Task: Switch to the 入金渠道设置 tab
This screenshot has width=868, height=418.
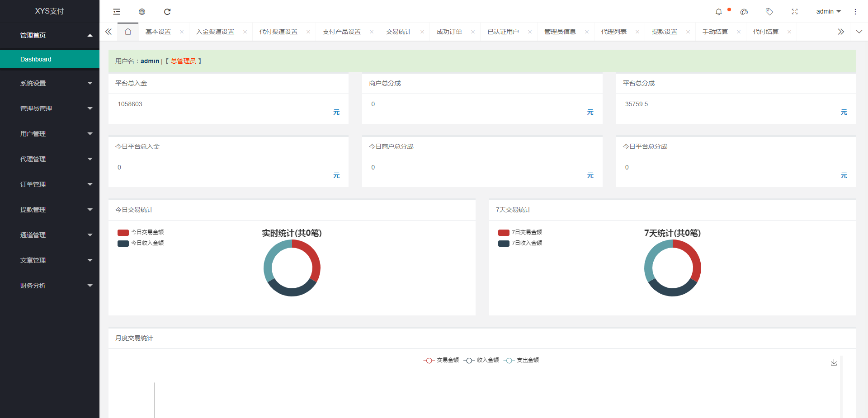Action: [x=215, y=32]
